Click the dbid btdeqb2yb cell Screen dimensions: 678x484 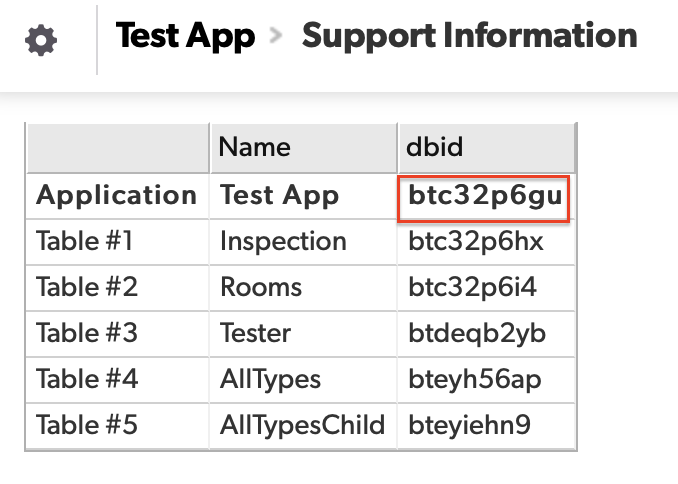(477, 334)
